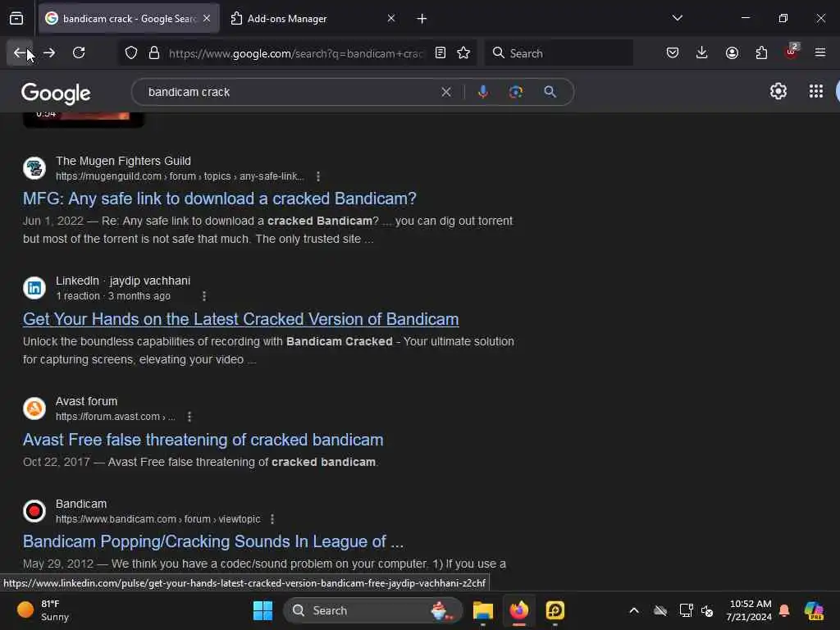Open clock showing 10:52 AM
The height and width of the screenshot is (630, 840).
click(x=748, y=610)
